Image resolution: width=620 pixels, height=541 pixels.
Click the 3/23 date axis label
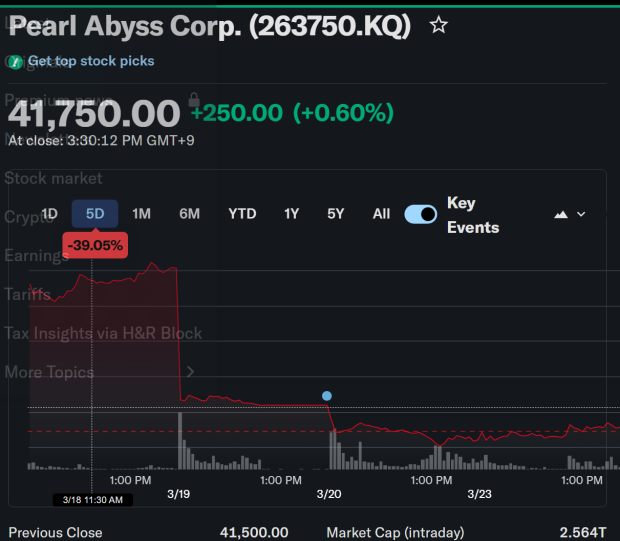(x=479, y=494)
